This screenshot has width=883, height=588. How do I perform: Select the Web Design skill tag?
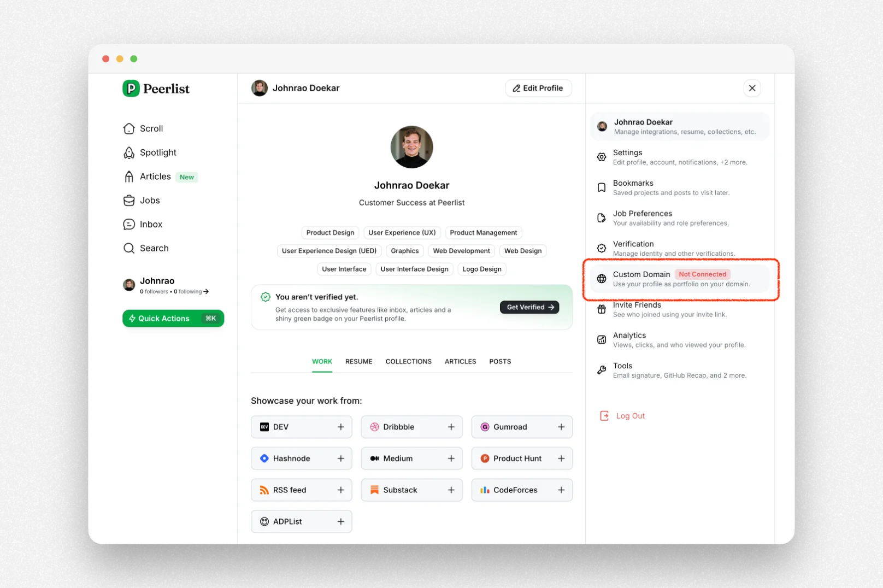pyautogui.click(x=523, y=251)
